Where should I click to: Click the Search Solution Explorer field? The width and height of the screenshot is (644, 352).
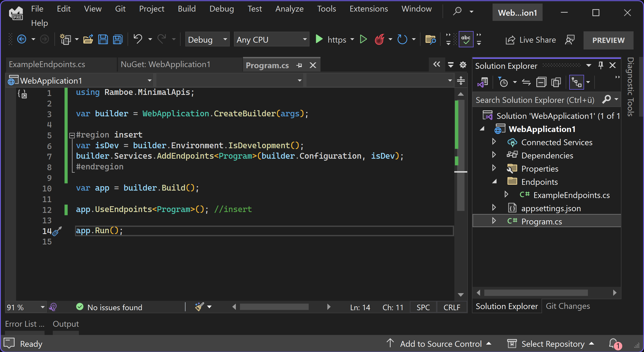[535, 100]
